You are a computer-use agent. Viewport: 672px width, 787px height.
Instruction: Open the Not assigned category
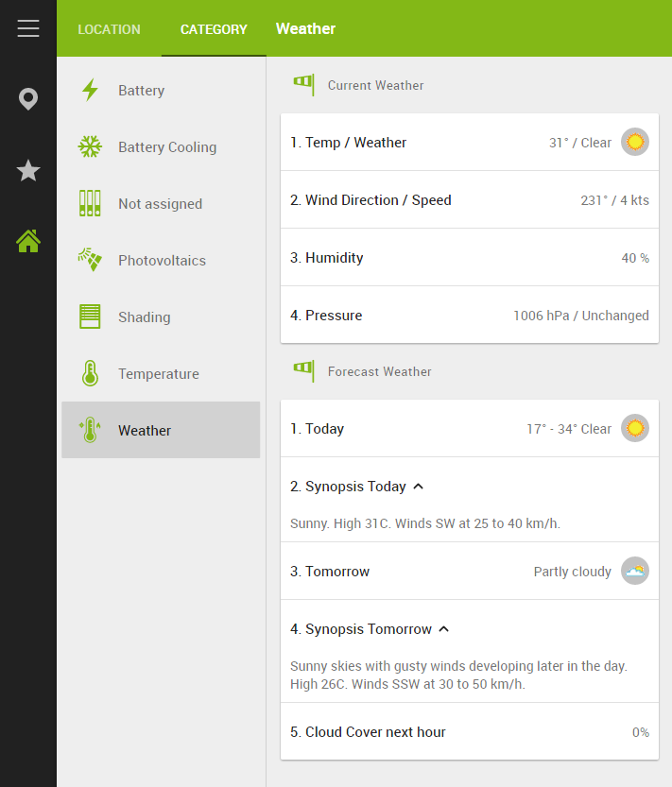[160, 204]
